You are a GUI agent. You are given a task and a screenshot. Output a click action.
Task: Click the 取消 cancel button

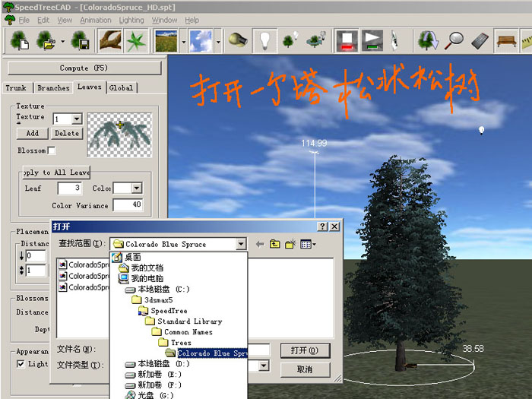305,369
